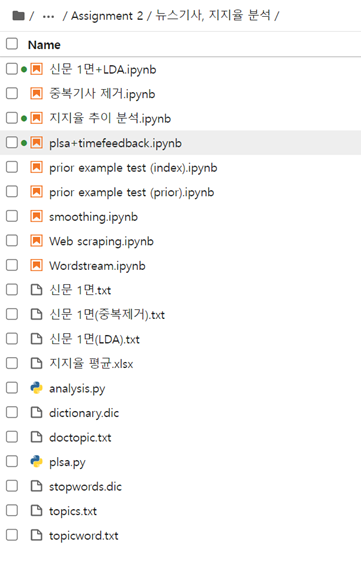The height and width of the screenshot is (566, 361).
Task: Open the file name plsa+timefeedback.ipynb
Action: pyautogui.click(x=116, y=143)
